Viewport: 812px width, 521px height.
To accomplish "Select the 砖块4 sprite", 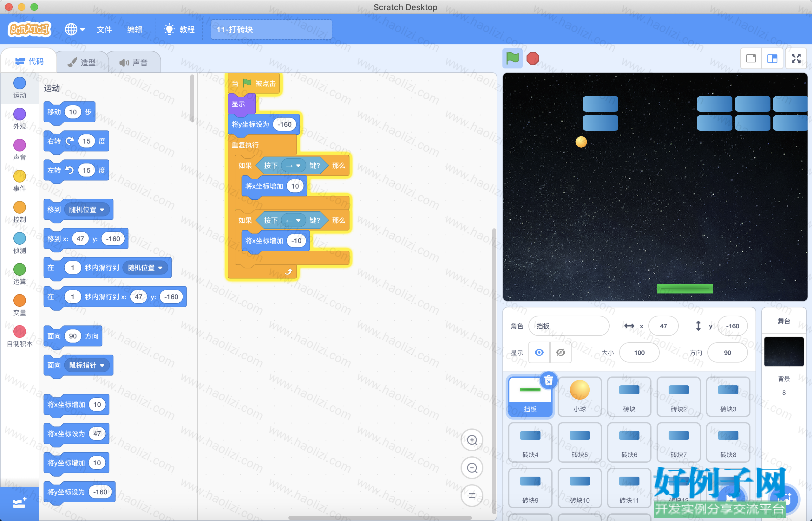I will click(530, 442).
